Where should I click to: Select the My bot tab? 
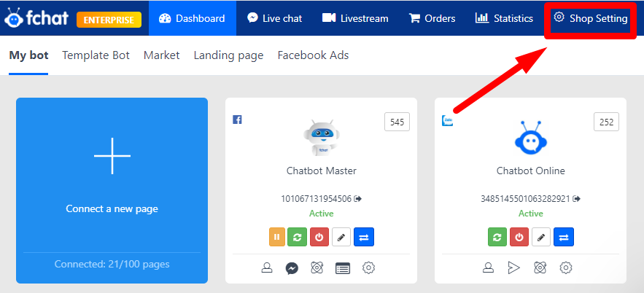[28, 55]
